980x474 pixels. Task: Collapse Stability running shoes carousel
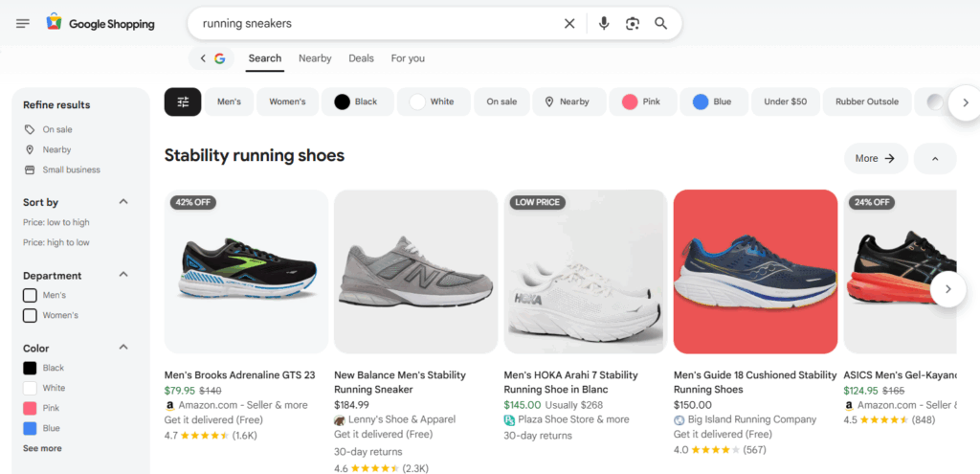[935, 159]
